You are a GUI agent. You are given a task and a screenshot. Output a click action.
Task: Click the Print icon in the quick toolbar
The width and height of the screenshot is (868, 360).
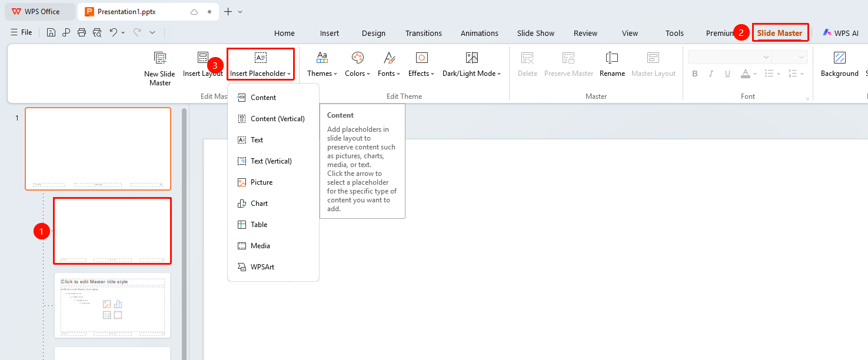(x=82, y=33)
